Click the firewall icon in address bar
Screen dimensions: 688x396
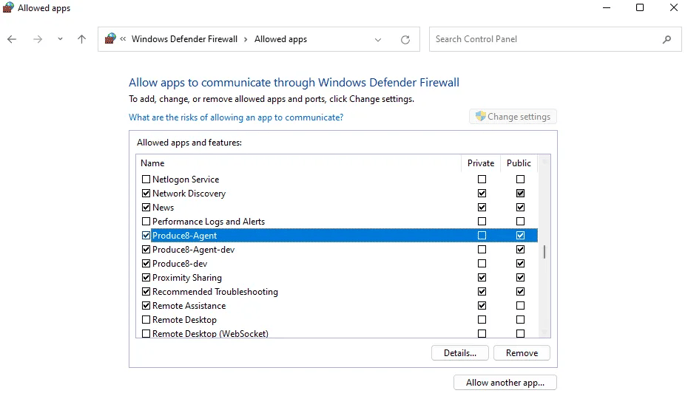coord(111,39)
